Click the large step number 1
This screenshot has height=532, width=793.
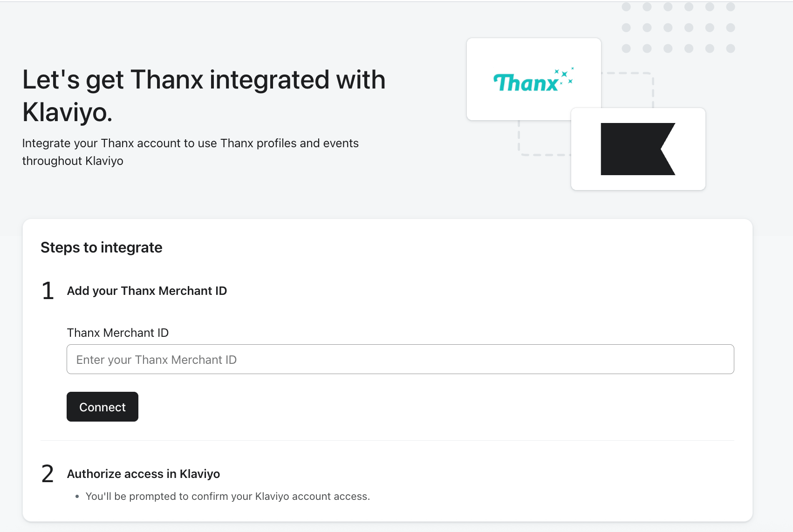(48, 291)
